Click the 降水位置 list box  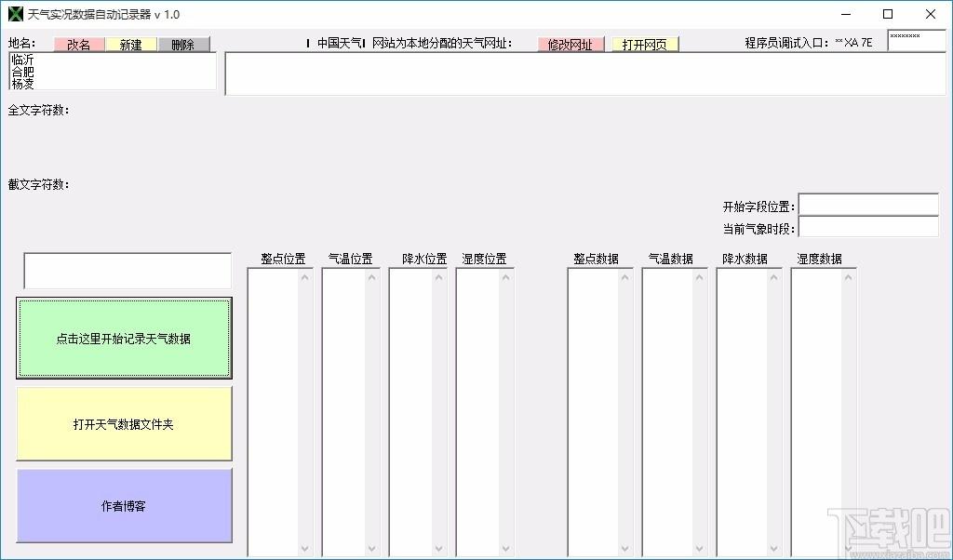[417, 412]
